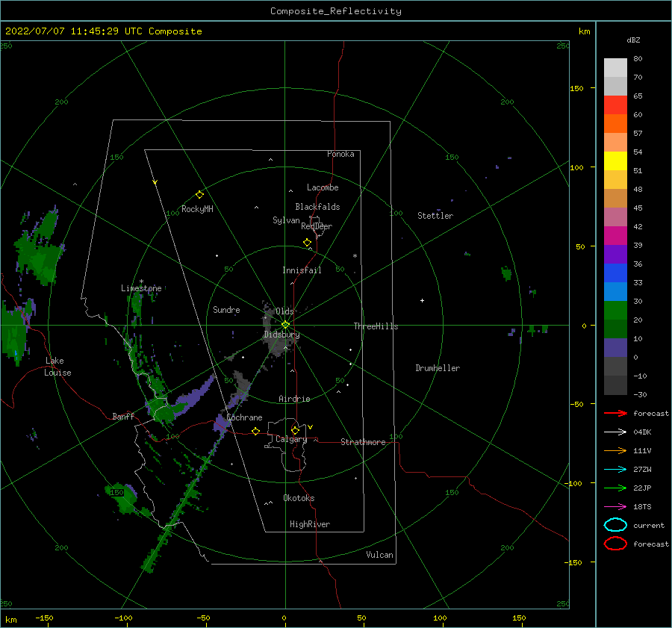Viewport: 672px width, 628px height.
Task: Click the 39 dBZ purple swatch
Action: [615, 254]
